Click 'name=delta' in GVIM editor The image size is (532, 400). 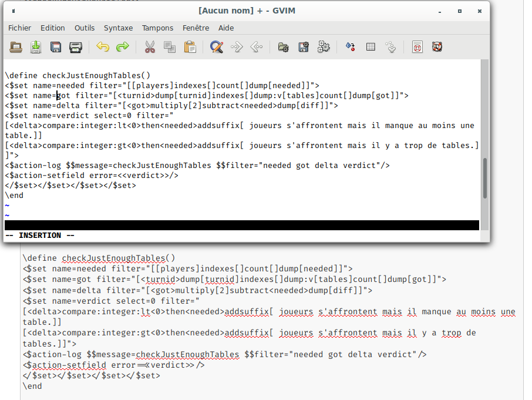tap(56, 106)
